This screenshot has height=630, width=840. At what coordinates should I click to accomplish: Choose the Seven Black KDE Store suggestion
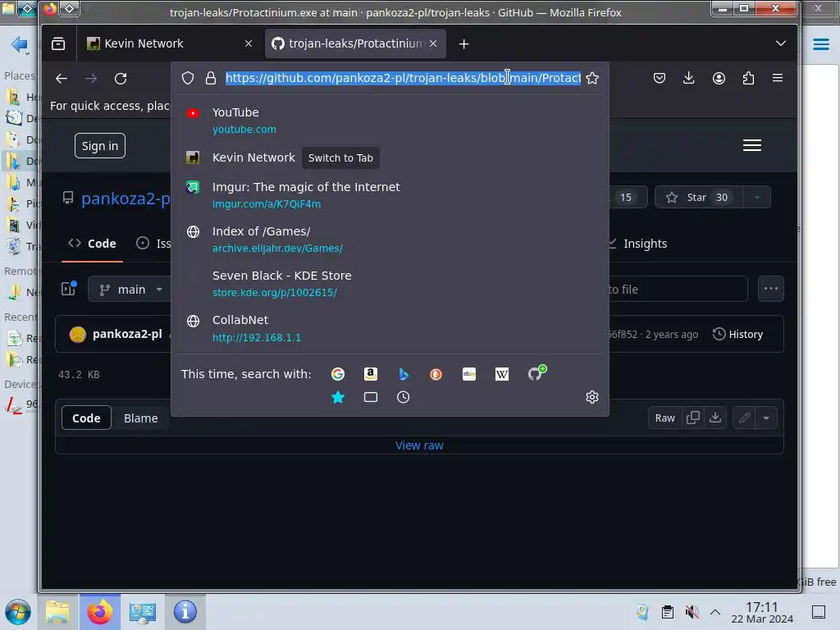[x=390, y=284]
